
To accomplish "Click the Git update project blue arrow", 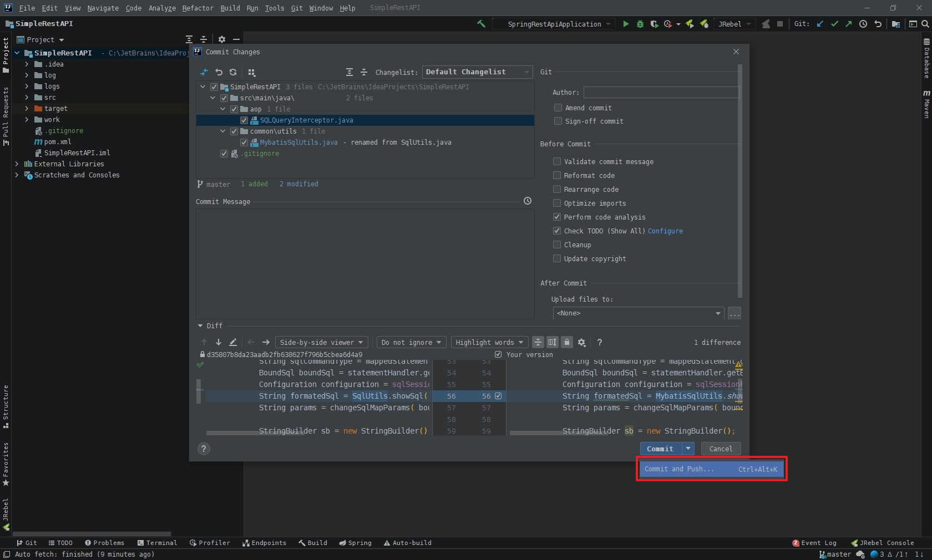I will (820, 24).
